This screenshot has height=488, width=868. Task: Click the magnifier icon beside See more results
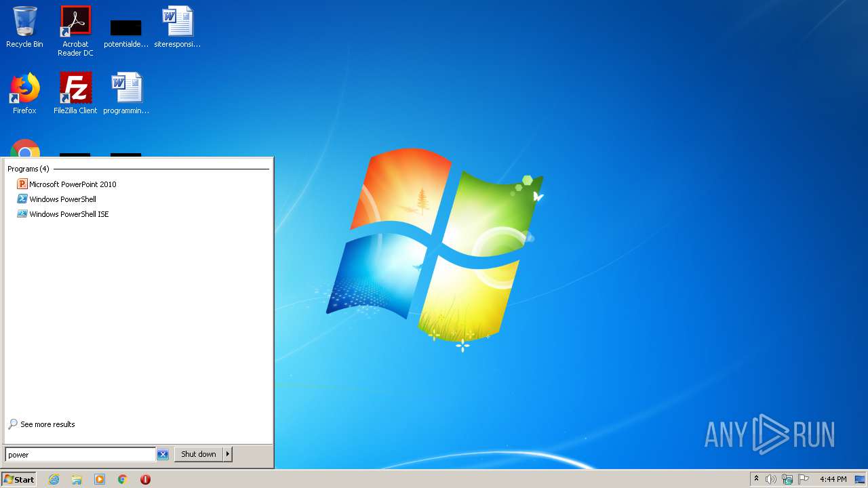click(13, 424)
